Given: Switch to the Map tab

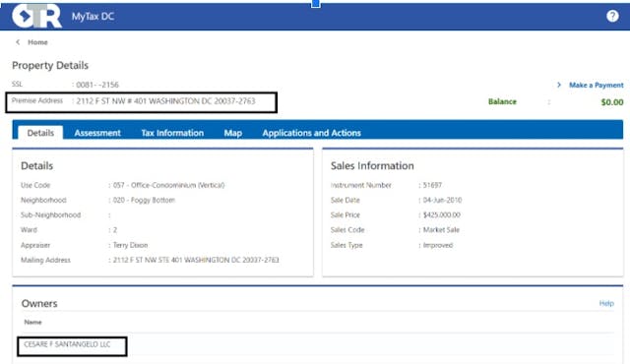Looking at the screenshot, I should click(233, 133).
